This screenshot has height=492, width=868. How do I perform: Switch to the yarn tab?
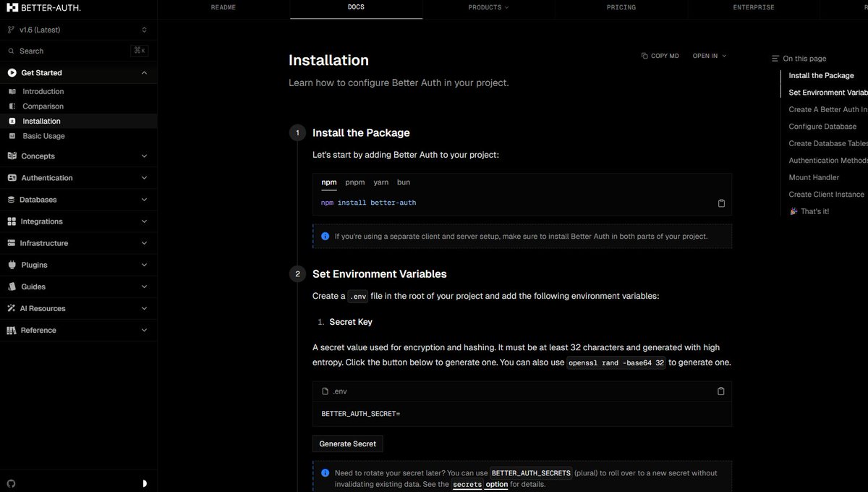click(381, 182)
